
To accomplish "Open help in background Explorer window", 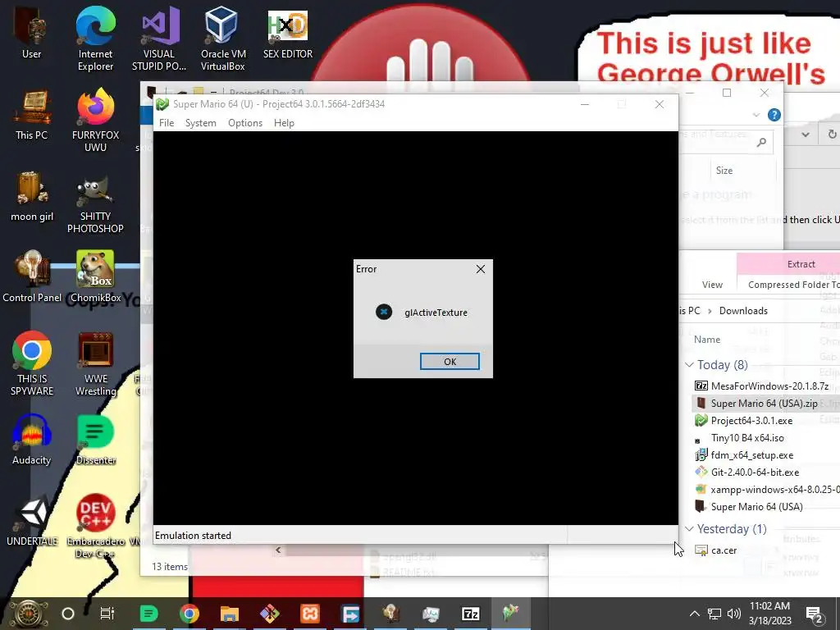I will point(774,115).
